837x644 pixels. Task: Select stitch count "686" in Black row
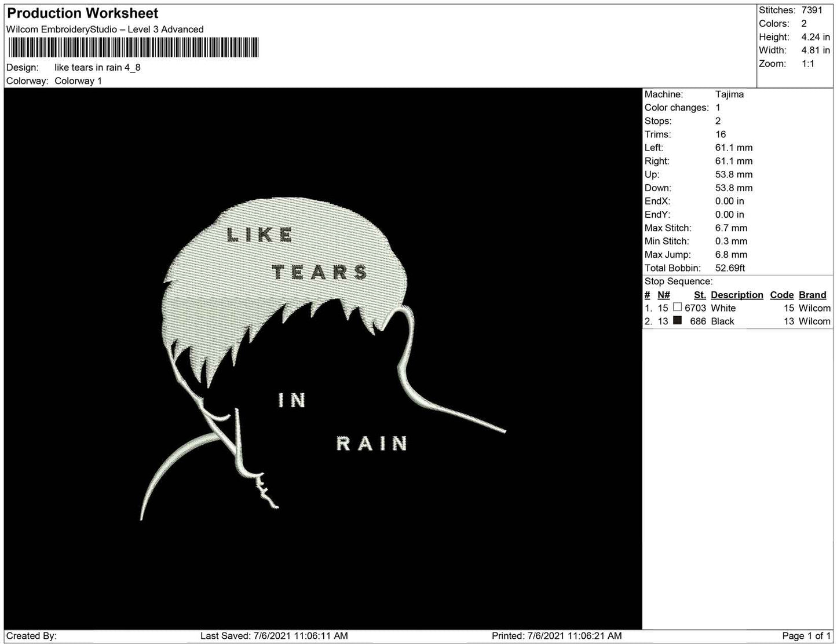pyautogui.click(x=698, y=321)
